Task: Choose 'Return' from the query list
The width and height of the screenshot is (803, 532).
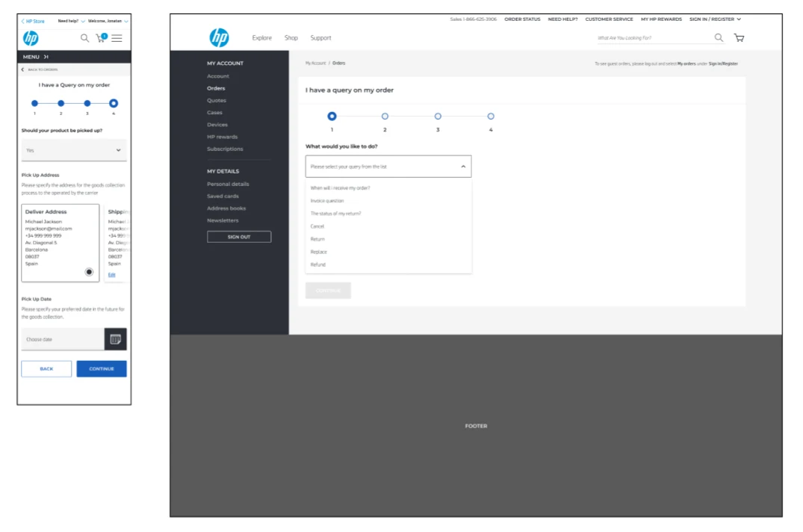Action: (317, 240)
